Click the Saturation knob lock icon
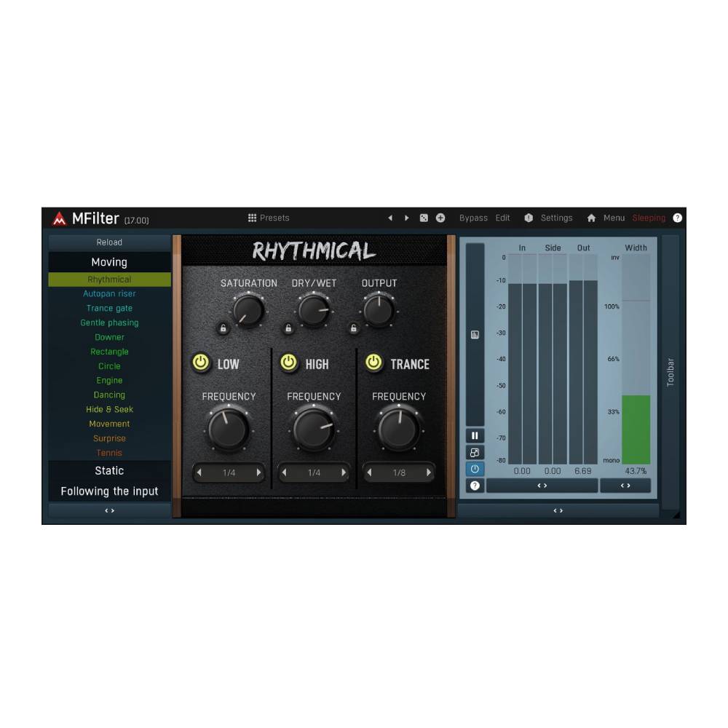 [x=223, y=328]
